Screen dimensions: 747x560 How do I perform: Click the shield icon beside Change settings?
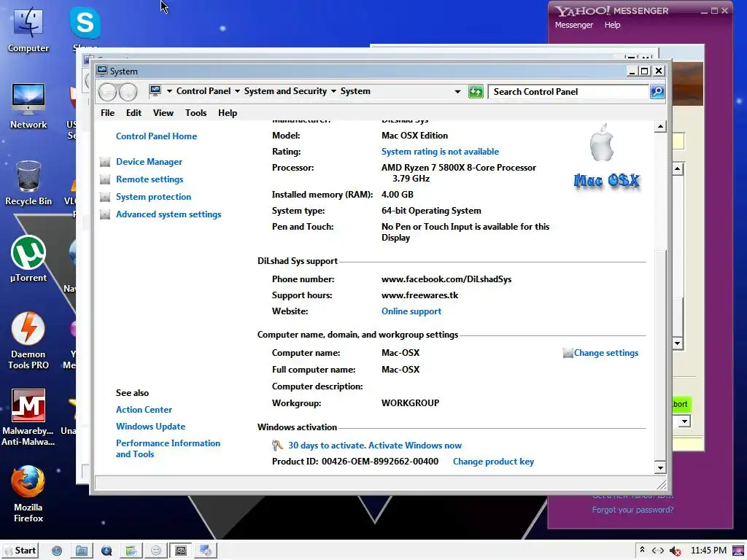click(568, 353)
